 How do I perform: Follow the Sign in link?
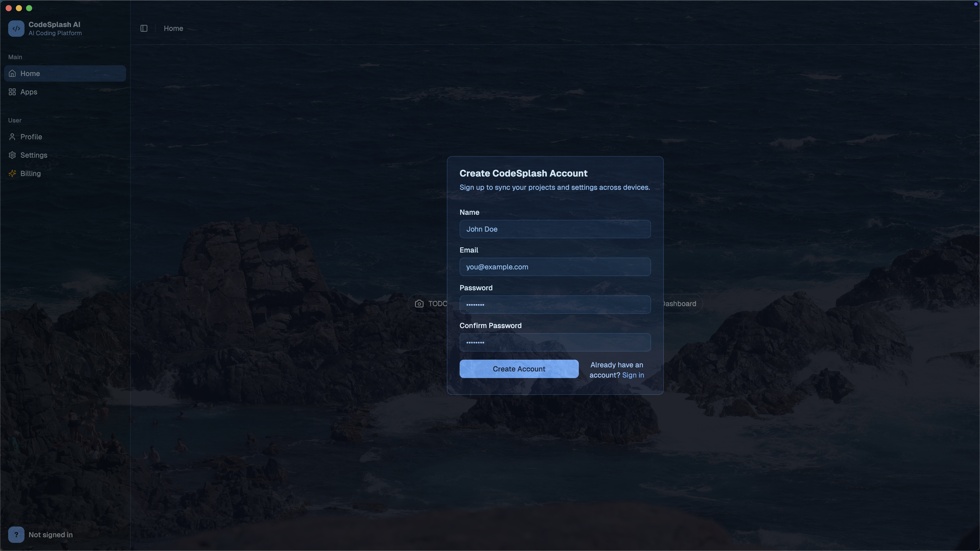coord(633,375)
